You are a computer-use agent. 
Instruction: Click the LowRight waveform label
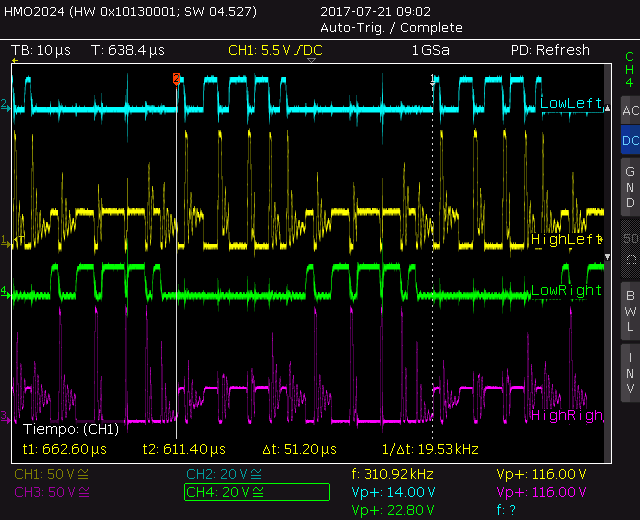click(x=566, y=290)
